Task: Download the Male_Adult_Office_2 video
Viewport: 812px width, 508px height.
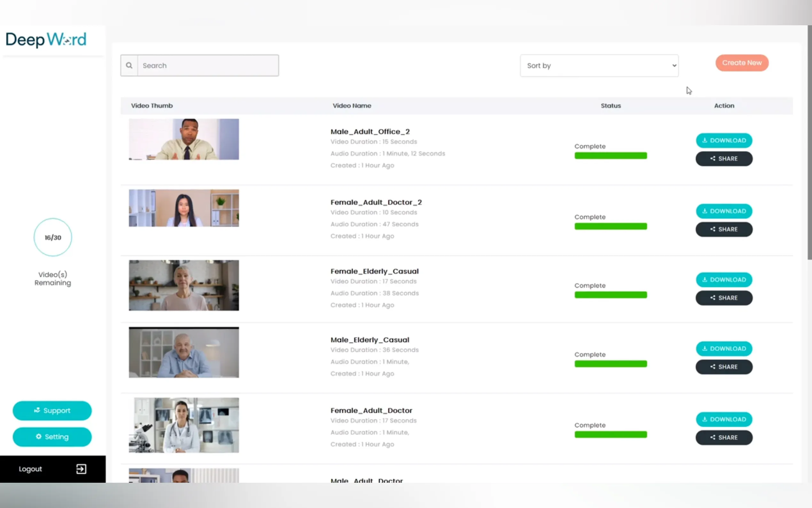Action: pos(724,140)
